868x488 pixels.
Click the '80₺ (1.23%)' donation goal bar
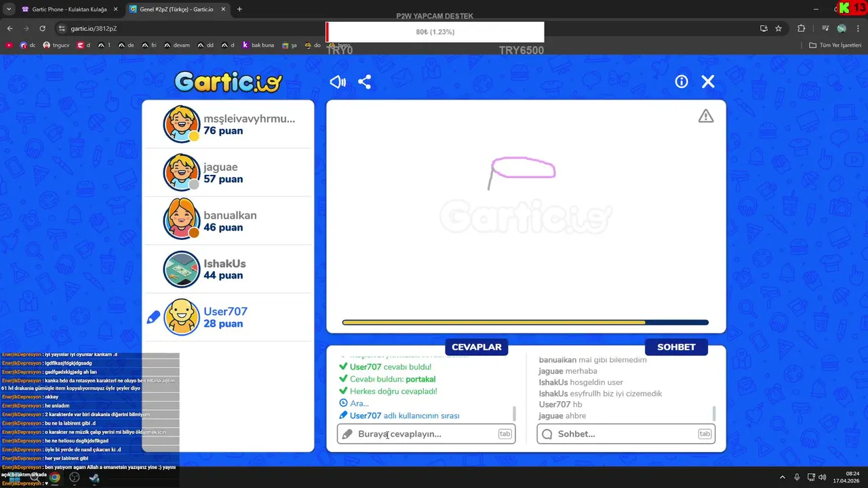click(435, 32)
